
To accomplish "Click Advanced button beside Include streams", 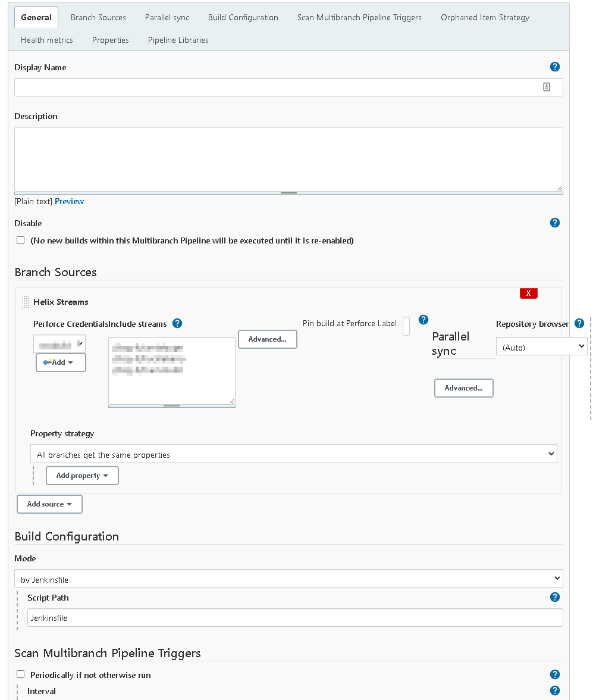I will [x=267, y=339].
